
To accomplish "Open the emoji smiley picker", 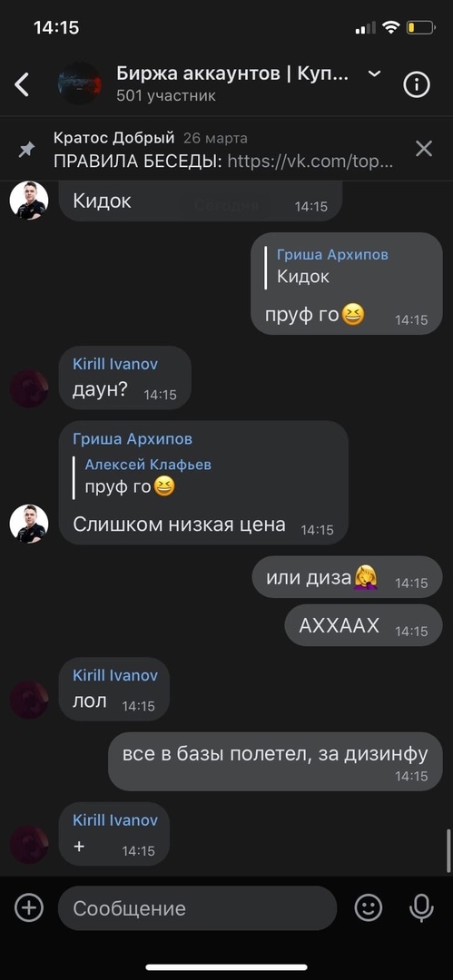I will (369, 907).
